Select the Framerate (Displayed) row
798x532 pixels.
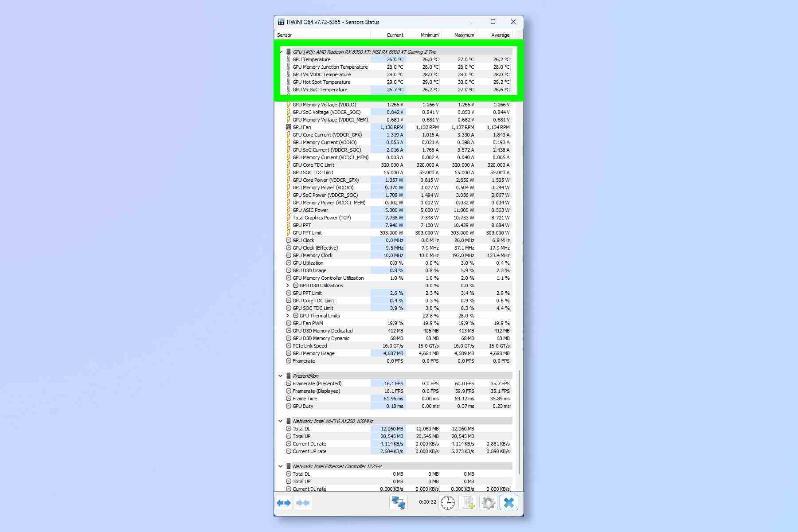(x=399, y=391)
